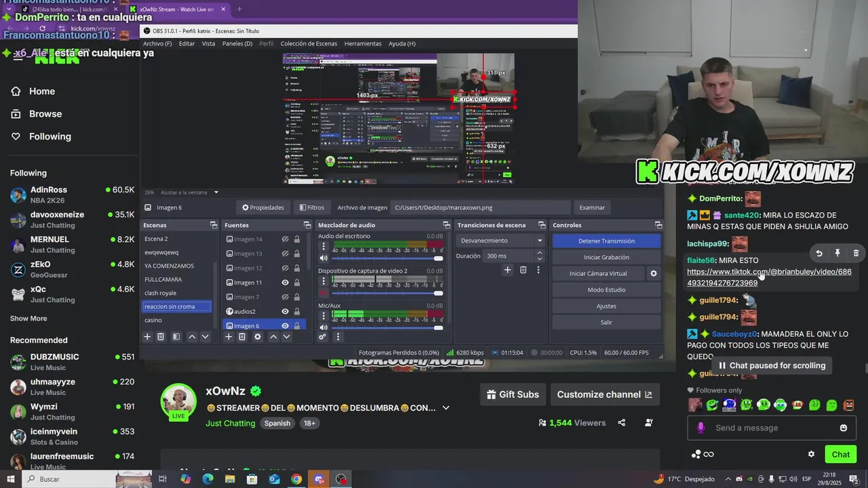Screen dimensions: 868x488
Task: Open the Editar menu in OBS
Action: coord(186,43)
